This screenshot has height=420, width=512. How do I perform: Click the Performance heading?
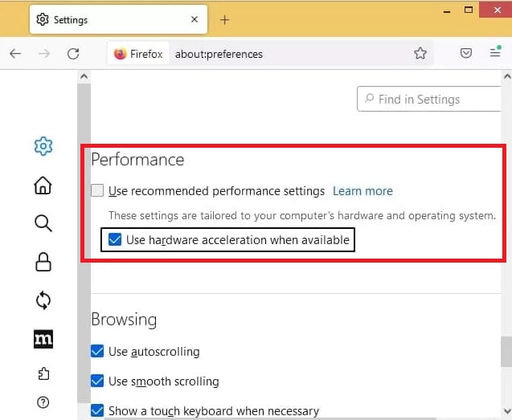[x=137, y=160]
